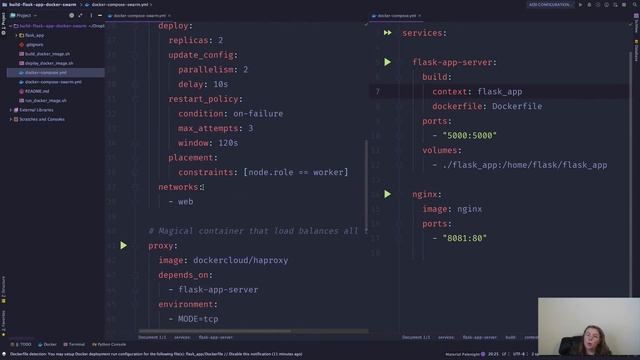Click the horizontal scrollbar of the left editor
The height and width of the screenshot is (360, 640).
[x=215, y=331]
